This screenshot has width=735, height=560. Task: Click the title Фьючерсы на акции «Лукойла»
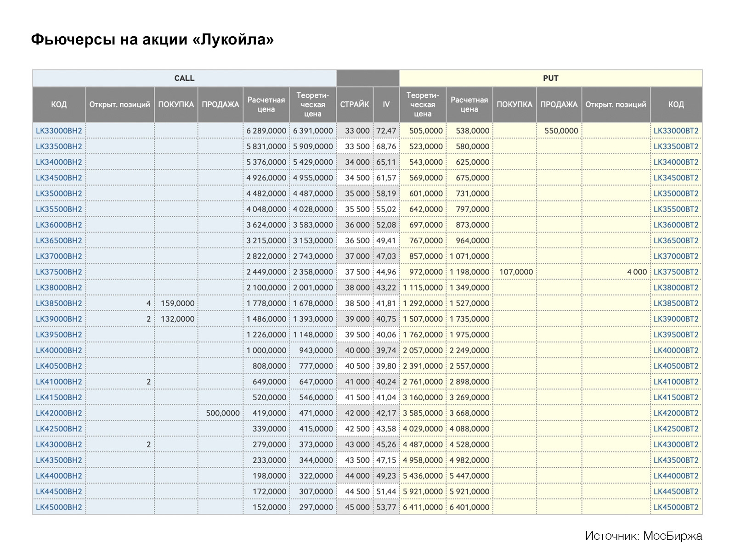tap(152, 39)
